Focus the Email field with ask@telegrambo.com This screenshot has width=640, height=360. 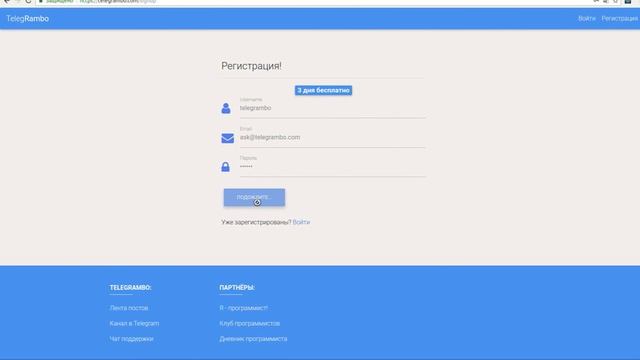(x=332, y=138)
